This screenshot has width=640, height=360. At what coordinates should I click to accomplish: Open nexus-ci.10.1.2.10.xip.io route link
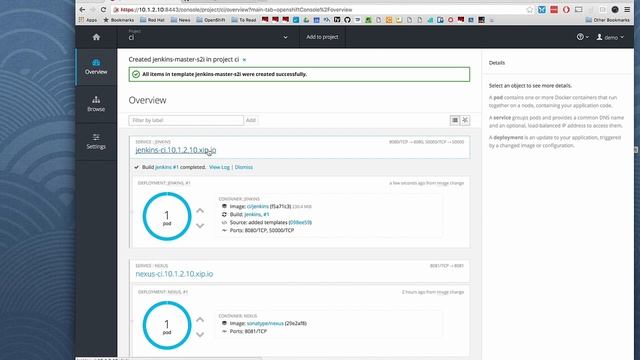tap(174, 274)
